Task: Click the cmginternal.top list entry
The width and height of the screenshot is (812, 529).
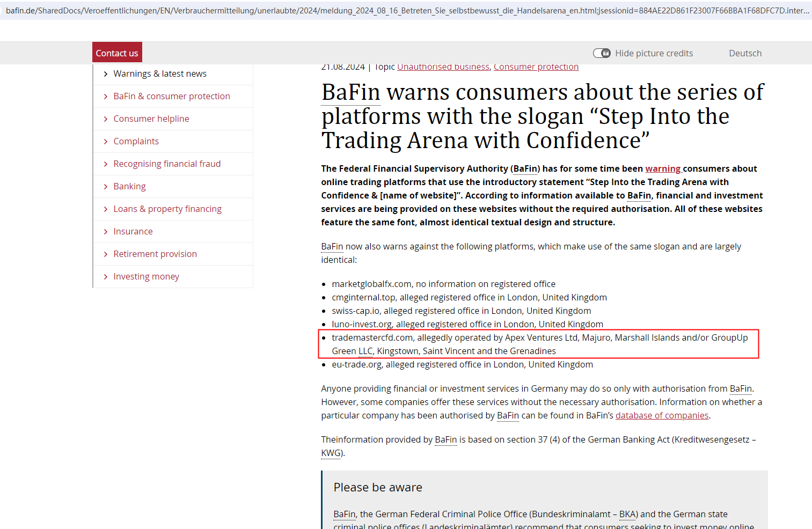Action: pyautogui.click(x=470, y=297)
